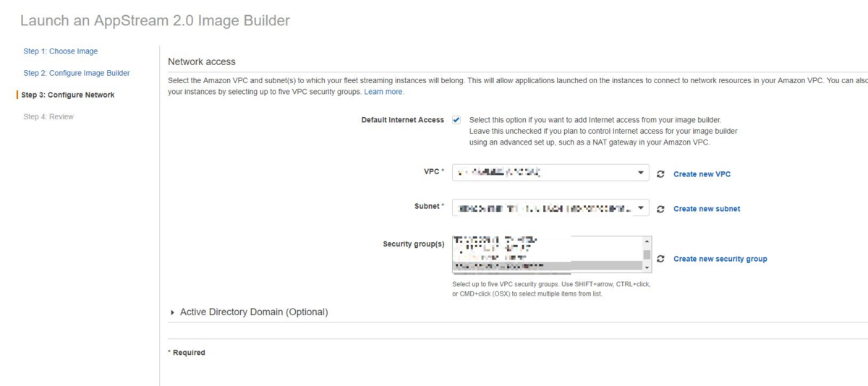Select Step 4: Review

click(48, 116)
